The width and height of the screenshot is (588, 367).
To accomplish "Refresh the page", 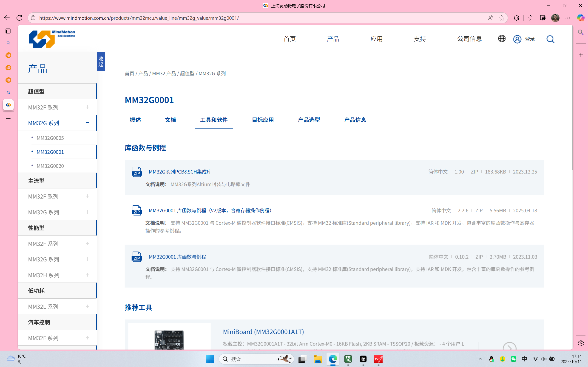I will [20, 18].
